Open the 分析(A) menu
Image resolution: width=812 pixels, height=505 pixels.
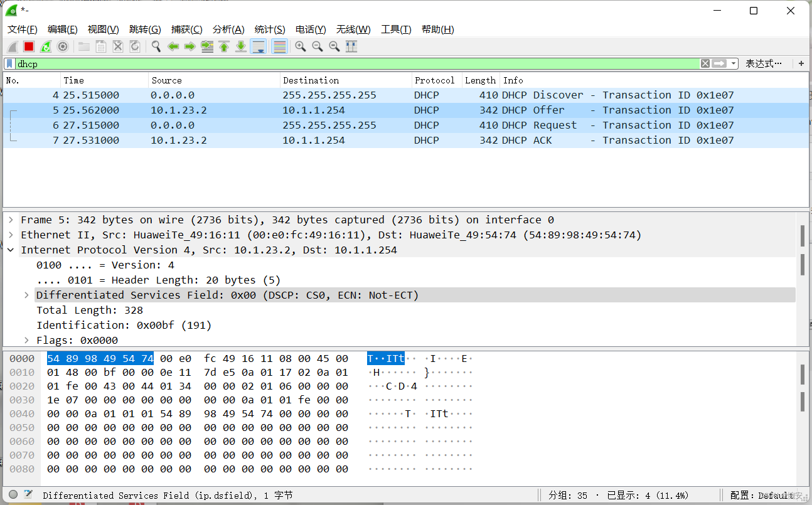click(228, 29)
